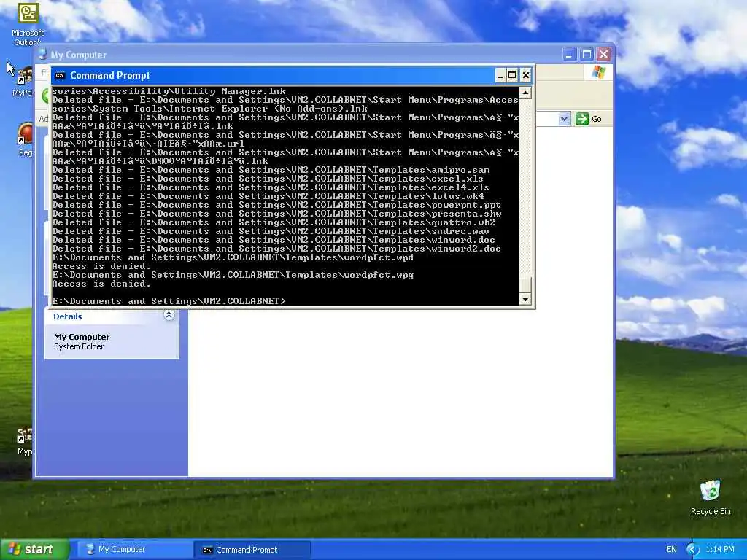747x560 pixels.
Task: Close the Command Prompt window
Action: (525, 75)
